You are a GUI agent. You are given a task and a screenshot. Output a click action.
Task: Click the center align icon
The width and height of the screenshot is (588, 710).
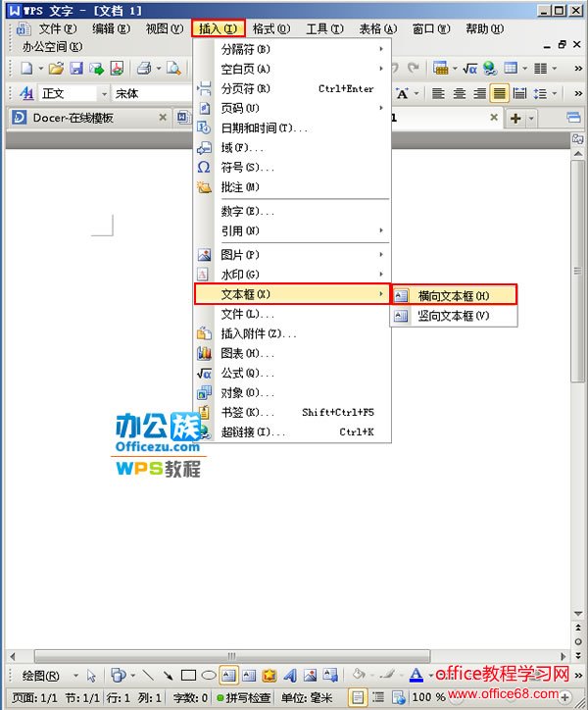click(459, 93)
